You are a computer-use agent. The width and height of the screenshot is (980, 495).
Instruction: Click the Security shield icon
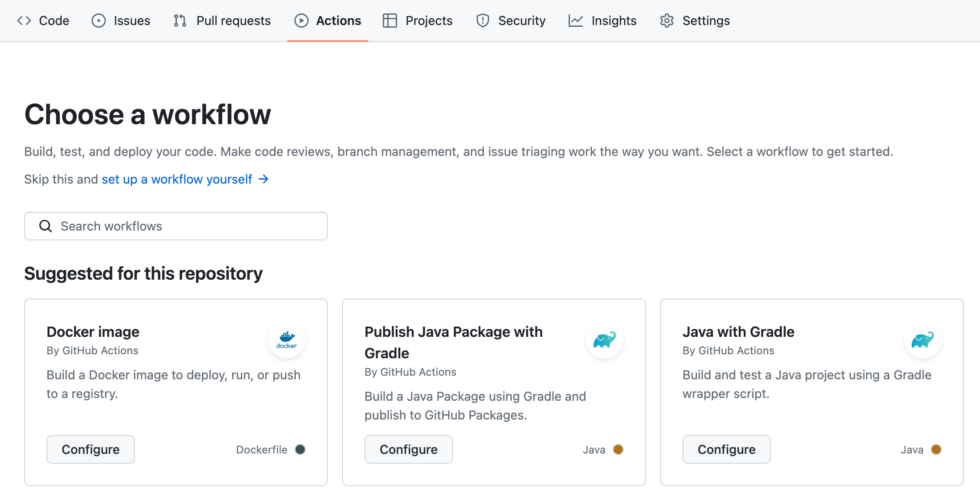[x=482, y=21]
